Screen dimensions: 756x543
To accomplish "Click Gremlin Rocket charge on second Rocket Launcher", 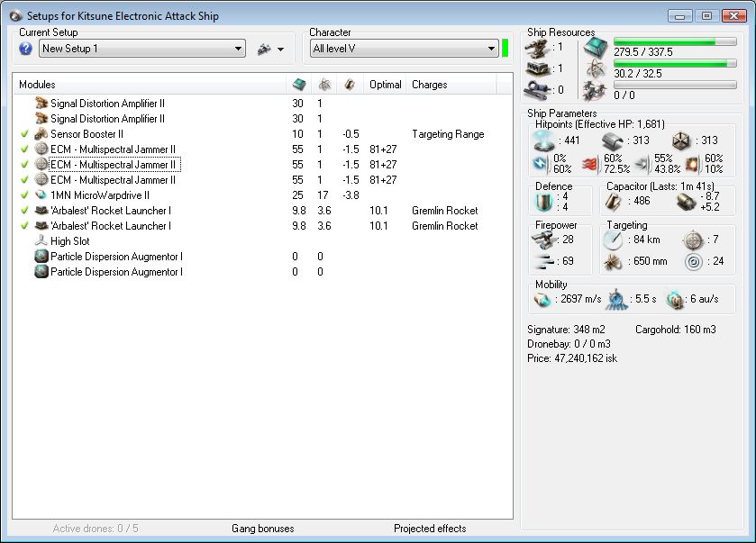I will pyautogui.click(x=444, y=226).
